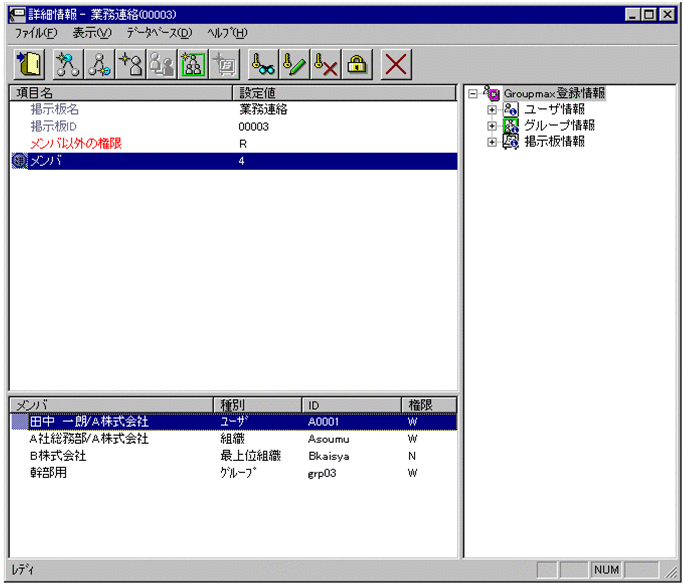685x587 pixels.
Task: Click the key with glasses toolbar icon
Action: click(264, 66)
